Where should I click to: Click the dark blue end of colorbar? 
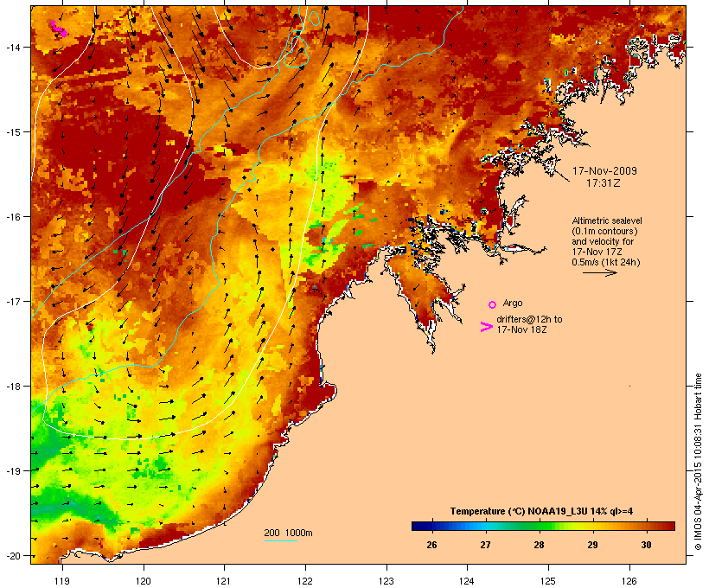pos(415,526)
